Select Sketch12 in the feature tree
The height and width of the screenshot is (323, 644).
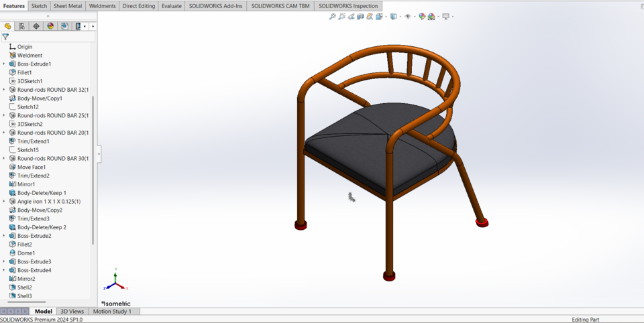pyautogui.click(x=28, y=107)
